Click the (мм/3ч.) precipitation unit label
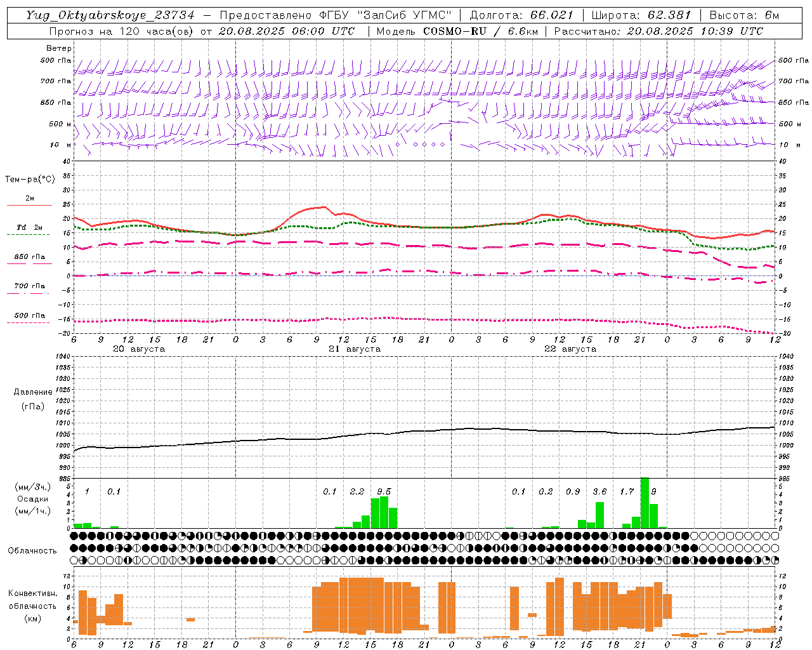Viewport: 812px width, 650px height. tap(33, 487)
